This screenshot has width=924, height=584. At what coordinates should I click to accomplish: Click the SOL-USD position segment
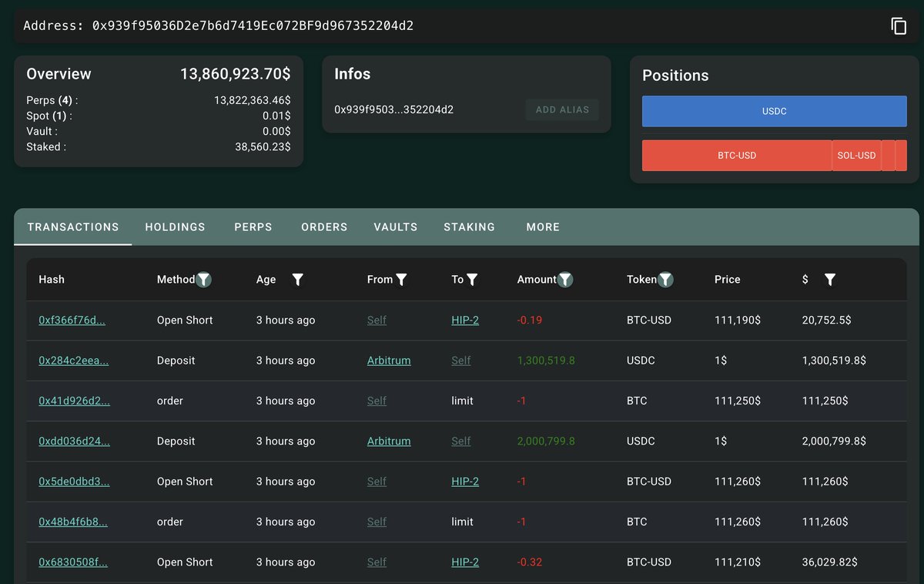(856, 156)
